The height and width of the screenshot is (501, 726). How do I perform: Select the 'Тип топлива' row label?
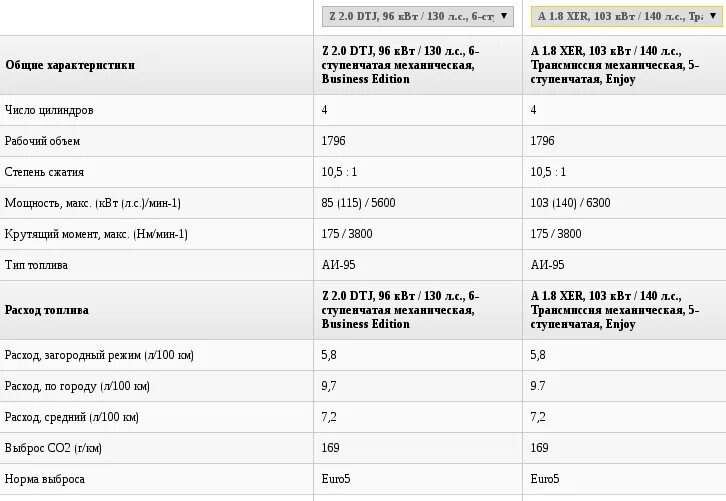pyautogui.click(x=39, y=265)
